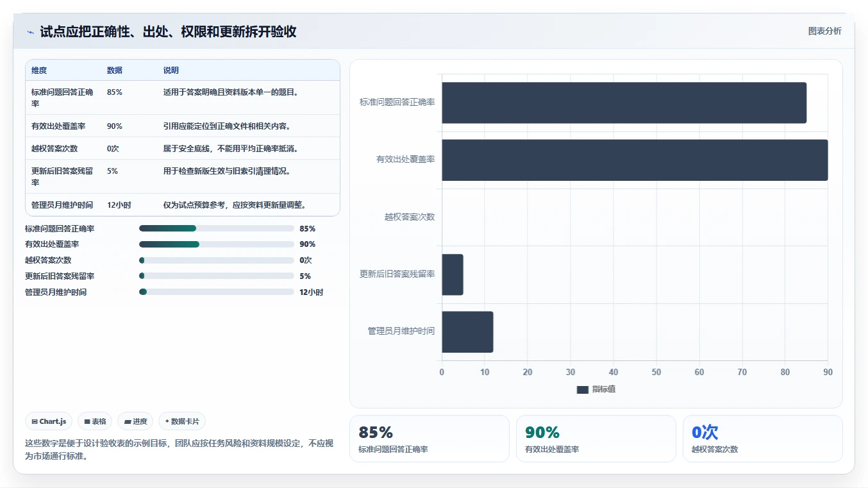Click the 管理员月维护时间 progress bar
This screenshot has width=868, height=488.
pyautogui.click(x=217, y=292)
